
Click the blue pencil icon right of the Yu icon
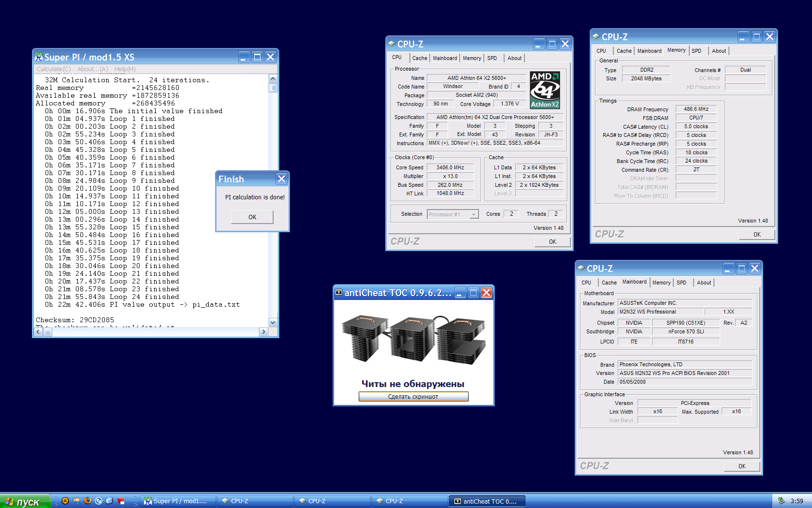pos(110,501)
